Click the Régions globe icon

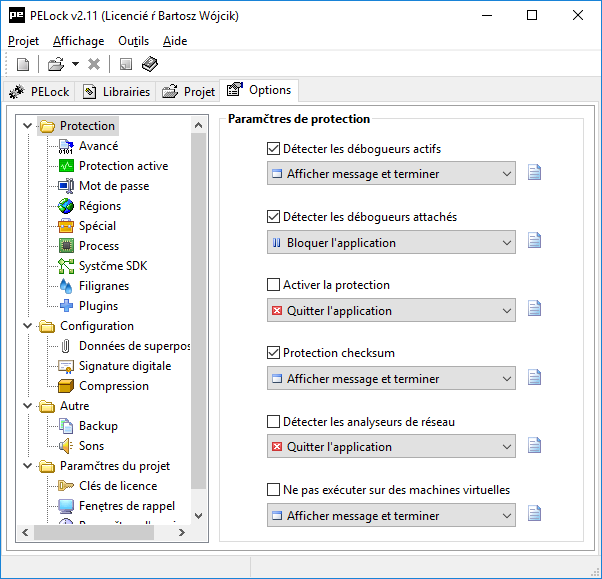pos(66,206)
